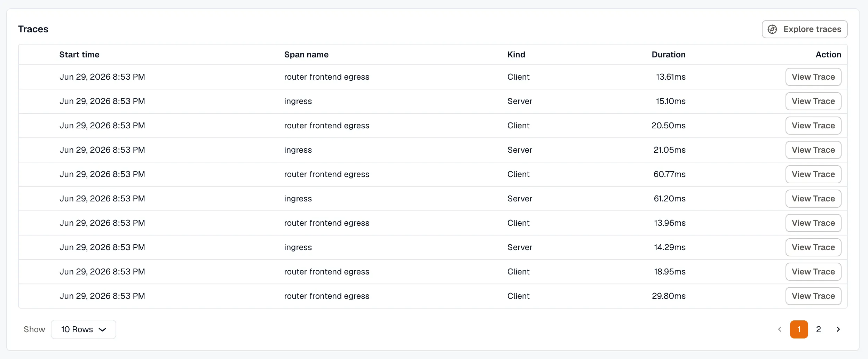The width and height of the screenshot is (868, 359).
Task: Go to previous page with left chevron
Action: click(780, 329)
